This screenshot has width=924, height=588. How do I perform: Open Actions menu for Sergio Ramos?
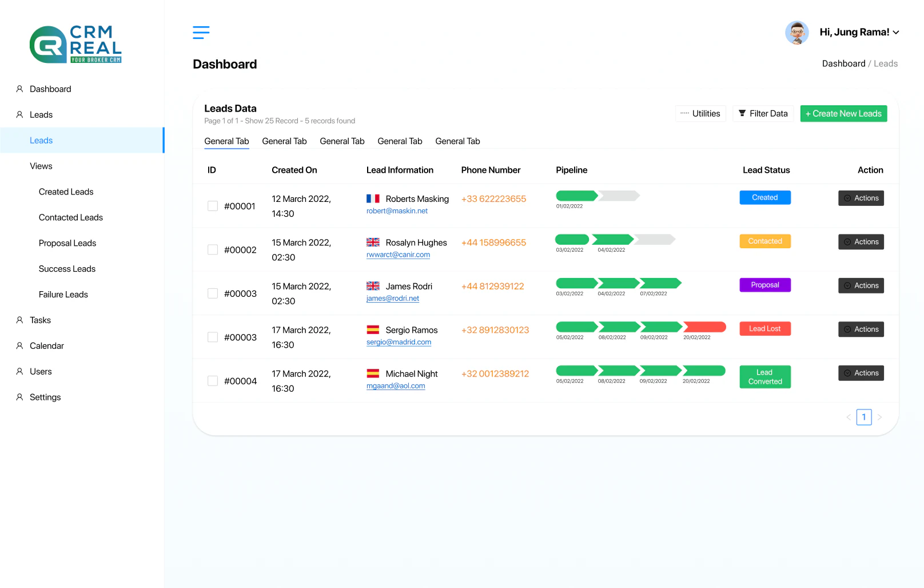[861, 329]
